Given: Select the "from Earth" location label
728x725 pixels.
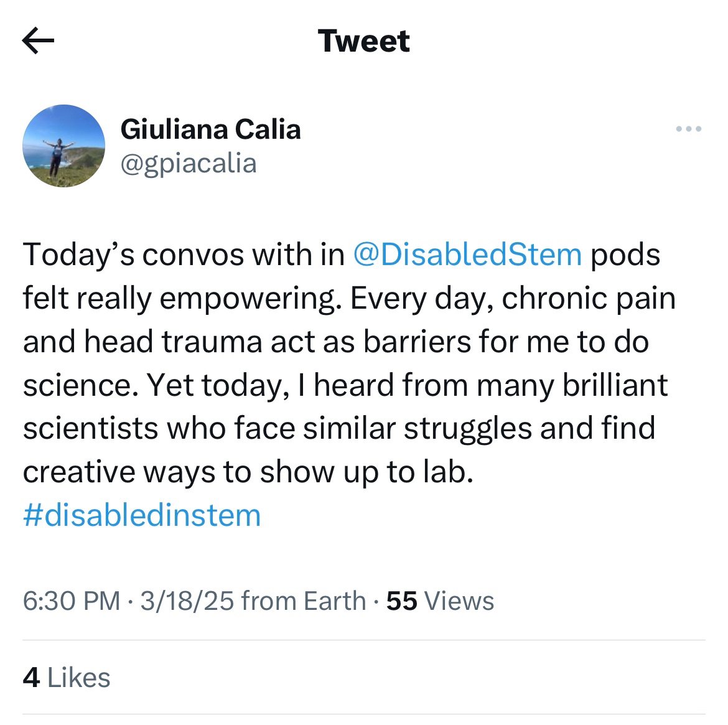Looking at the screenshot, I should tap(303, 601).
